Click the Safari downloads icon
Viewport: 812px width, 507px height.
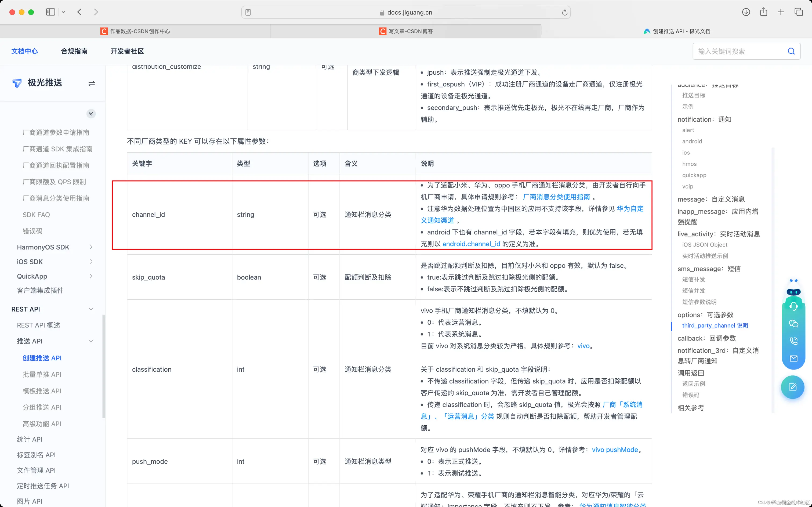click(746, 12)
